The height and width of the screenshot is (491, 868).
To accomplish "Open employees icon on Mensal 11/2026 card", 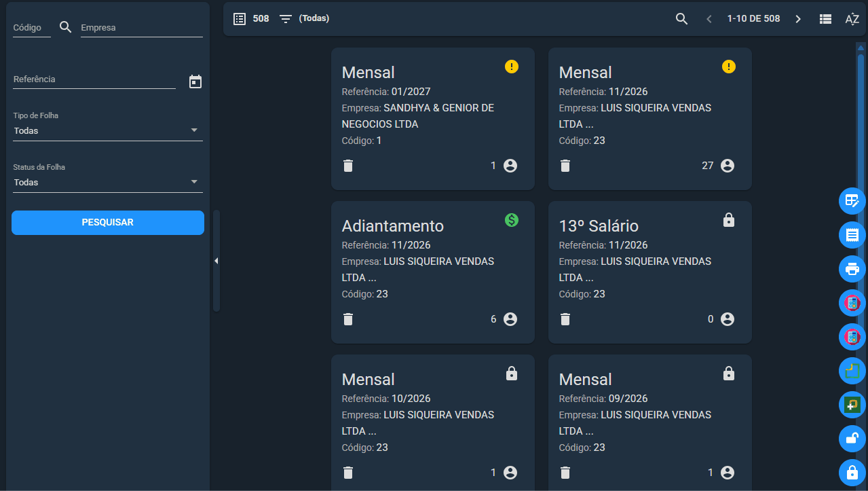I will (728, 166).
